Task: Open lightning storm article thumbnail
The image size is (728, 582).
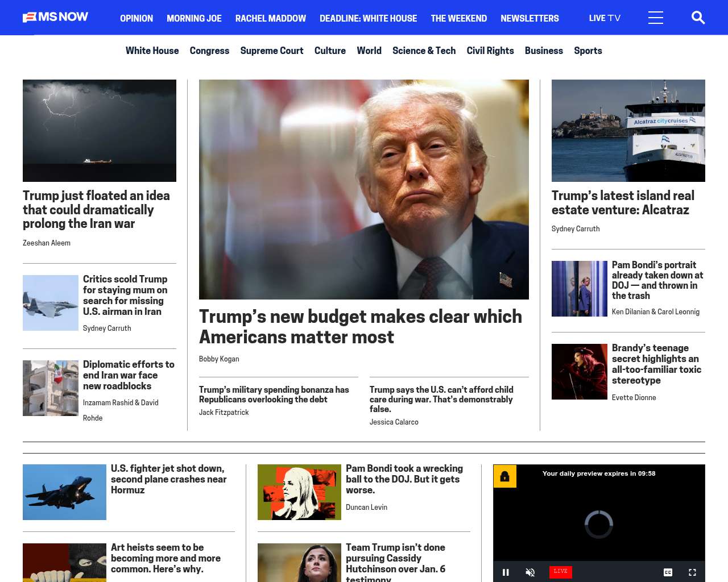Action: (100, 131)
